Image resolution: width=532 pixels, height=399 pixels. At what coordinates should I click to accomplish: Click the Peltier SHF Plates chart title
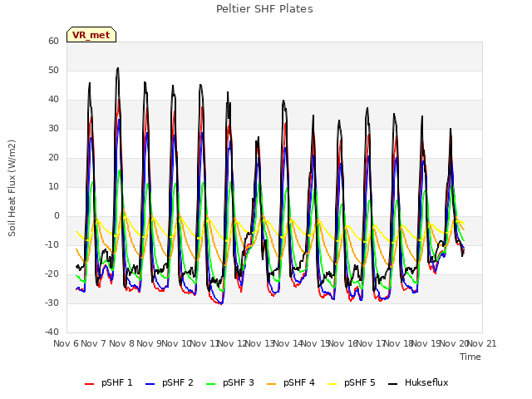[x=264, y=9]
